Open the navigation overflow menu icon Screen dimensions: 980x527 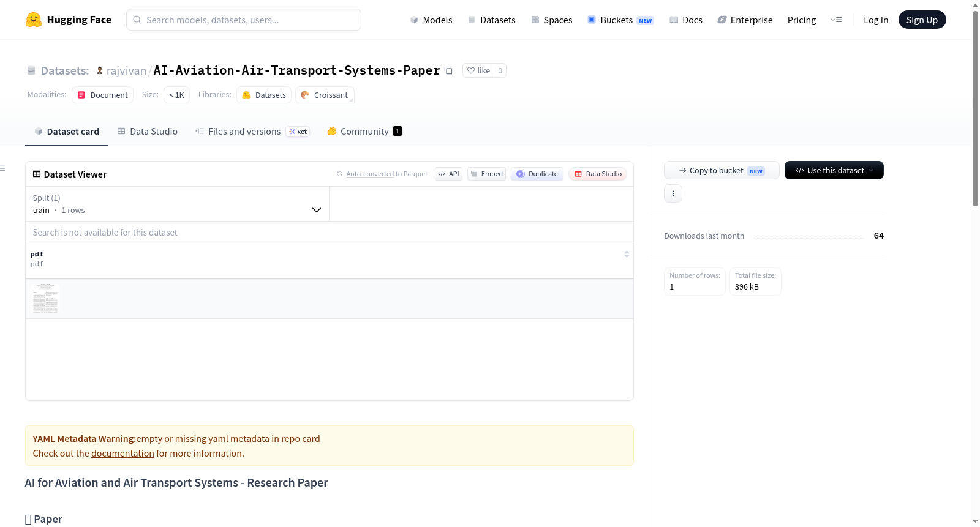pyautogui.click(x=836, y=20)
